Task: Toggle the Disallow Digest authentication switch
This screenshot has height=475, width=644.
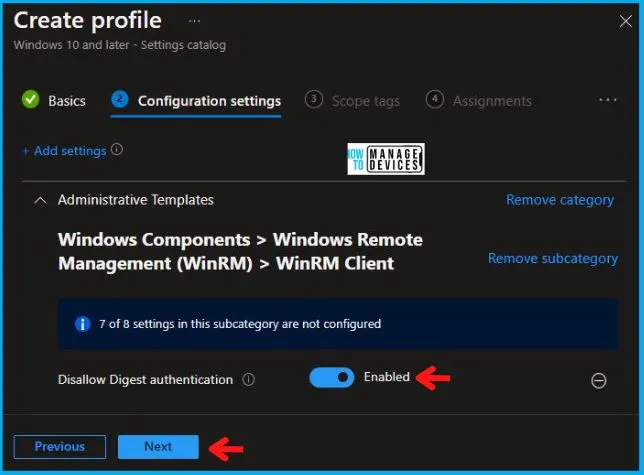Action: [331, 377]
